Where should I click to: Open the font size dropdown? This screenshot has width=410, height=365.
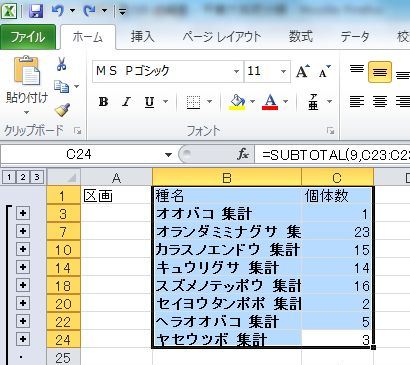point(283,71)
